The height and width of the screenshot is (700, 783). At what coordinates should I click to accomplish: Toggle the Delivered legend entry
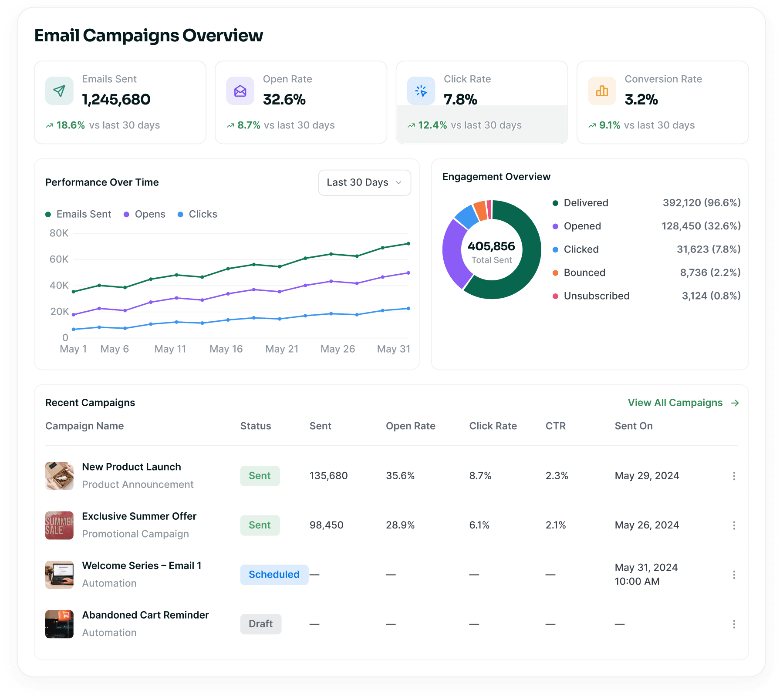coord(580,203)
